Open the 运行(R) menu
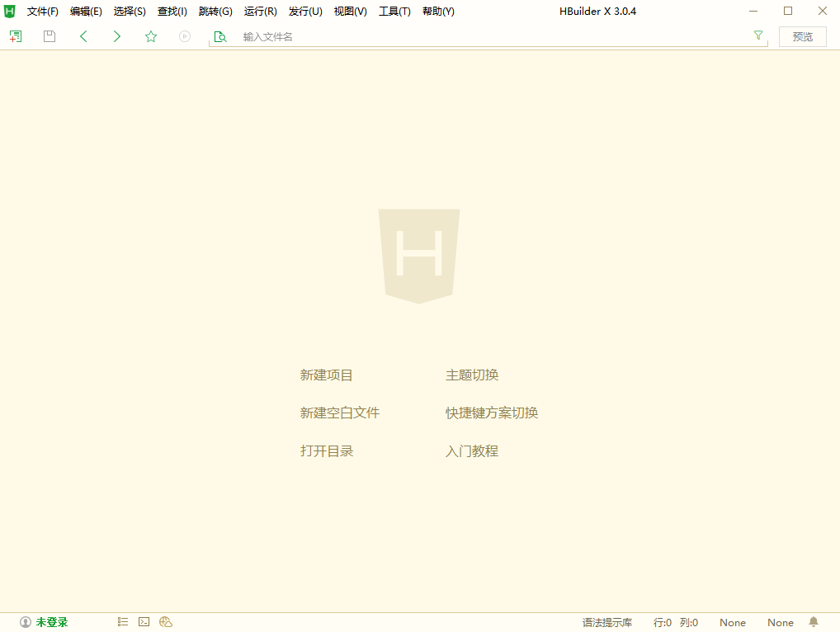 click(261, 12)
